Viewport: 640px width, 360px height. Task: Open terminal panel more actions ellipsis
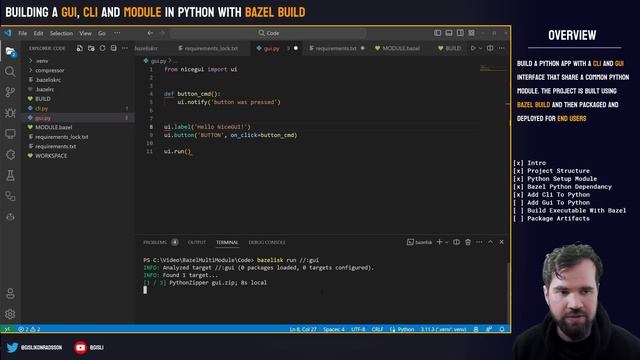pos(479,242)
